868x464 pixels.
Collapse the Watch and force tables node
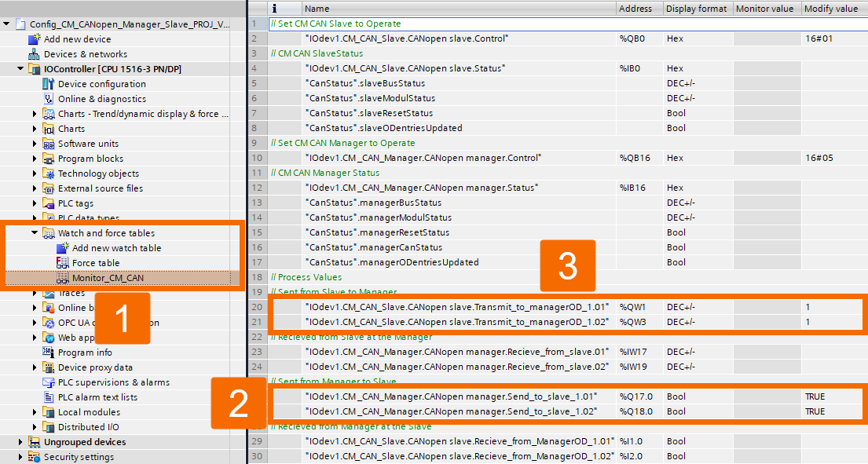35,233
